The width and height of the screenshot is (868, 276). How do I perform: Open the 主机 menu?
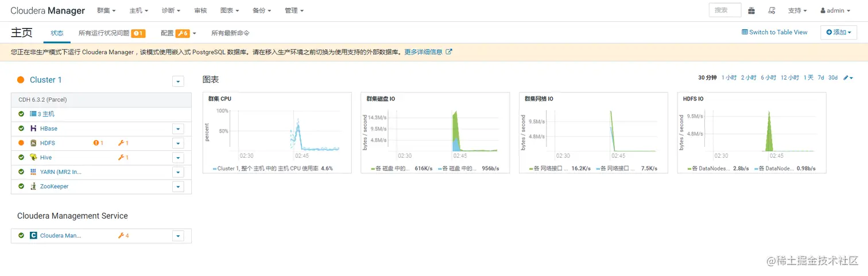pos(139,10)
